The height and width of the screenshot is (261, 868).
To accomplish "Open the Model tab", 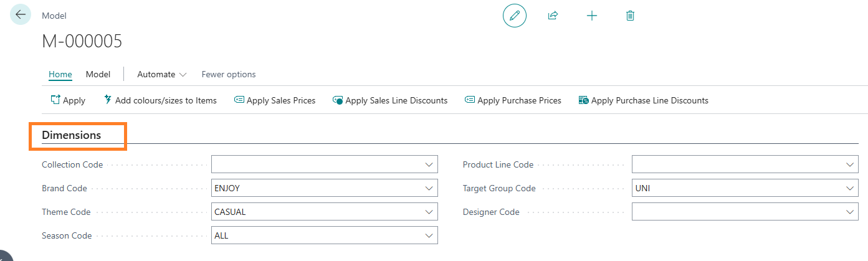I will coord(98,74).
